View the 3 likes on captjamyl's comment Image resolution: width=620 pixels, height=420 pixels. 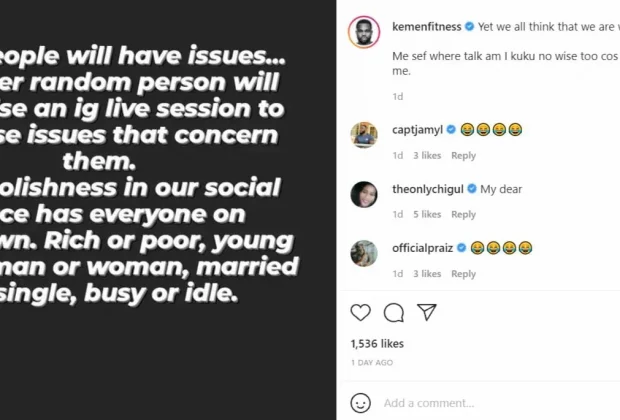pyautogui.click(x=427, y=156)
